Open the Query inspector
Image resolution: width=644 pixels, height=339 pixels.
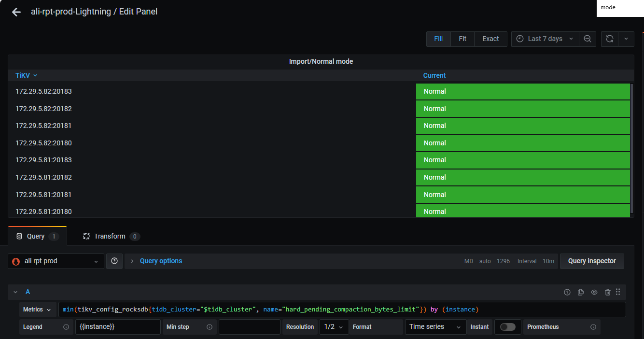coord(591,261)
